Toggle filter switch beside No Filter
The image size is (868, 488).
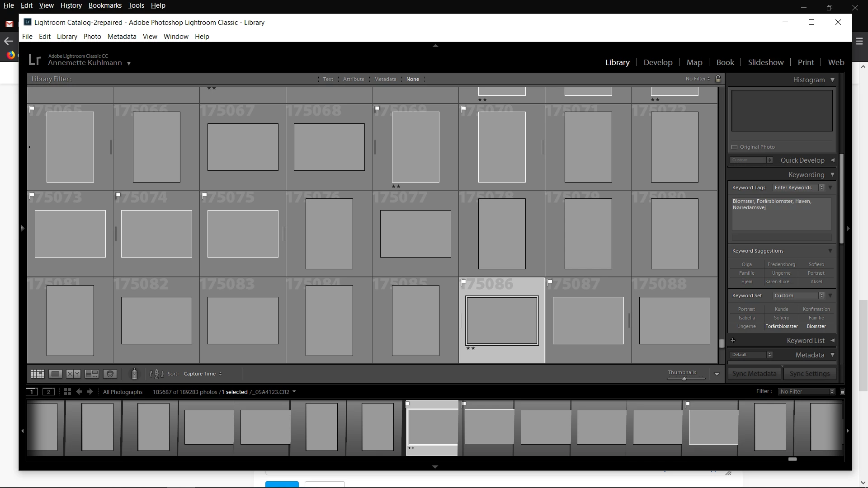(x=842, y=392)
